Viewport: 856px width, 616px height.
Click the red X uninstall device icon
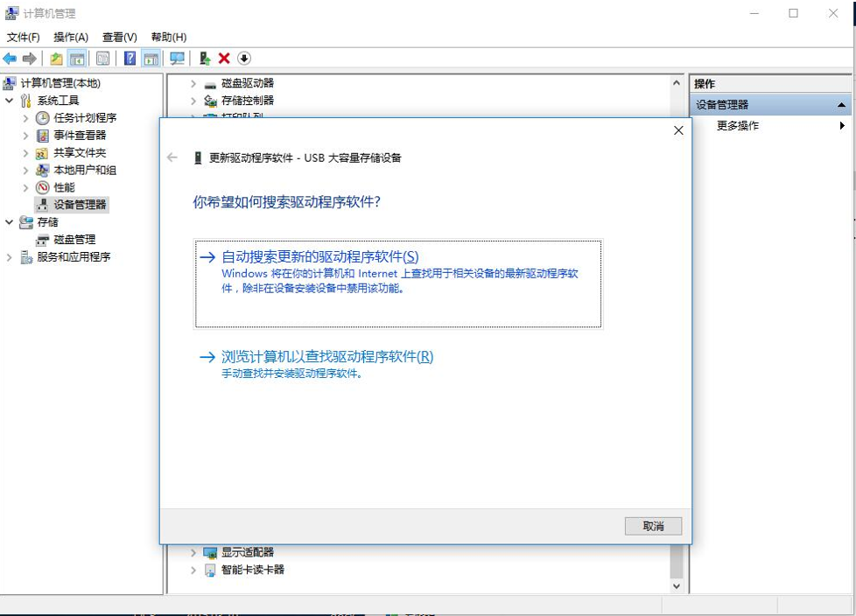(224, 59)
